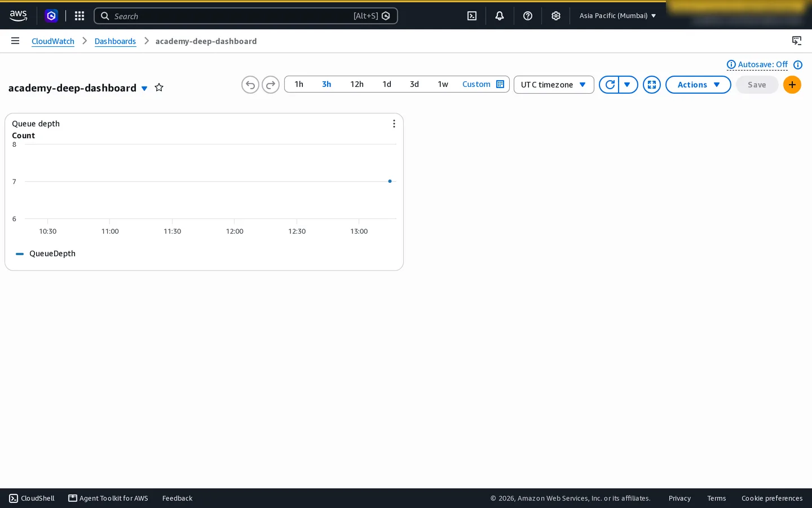Expand the Asia Pacific (Mumbai) region selector

[x=618, y=16]
